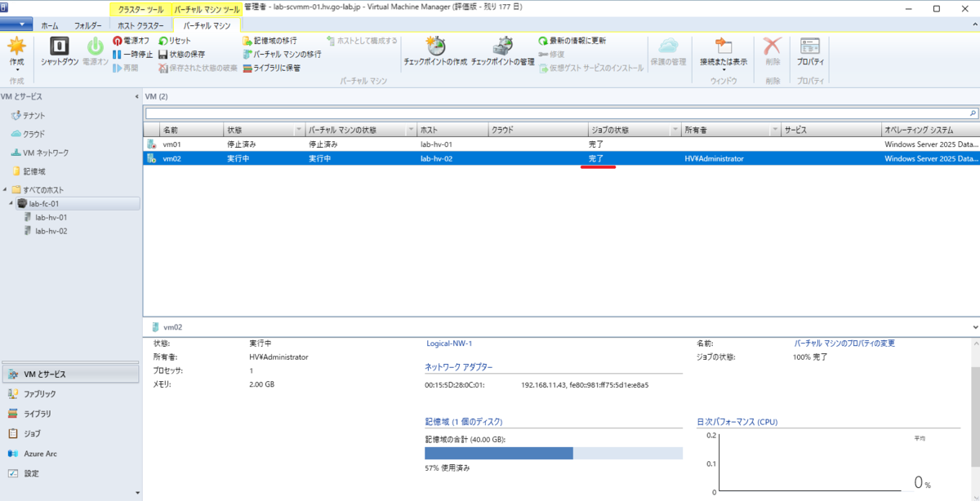Screen dimensions: 980x501
Task: Open バーチャル マシンの状態 column filter dropdown
Action: (x=411, y=130)
